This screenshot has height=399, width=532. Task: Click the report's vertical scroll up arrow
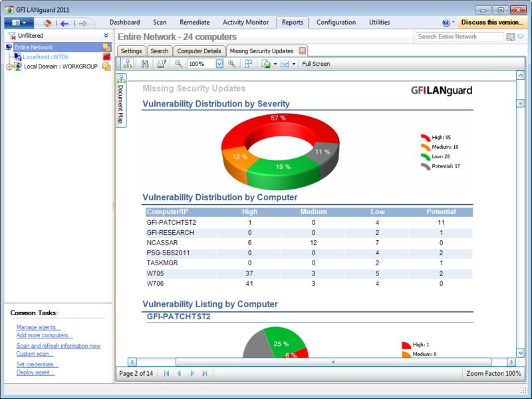click(521, 75)
